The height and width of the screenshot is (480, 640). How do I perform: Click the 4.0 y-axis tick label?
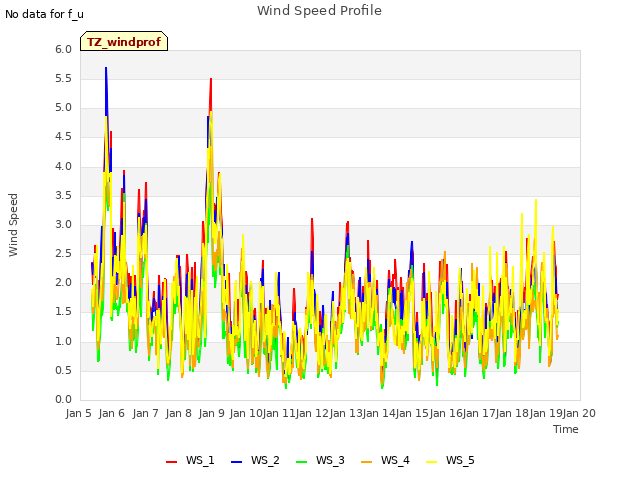(x=63, y=167)
